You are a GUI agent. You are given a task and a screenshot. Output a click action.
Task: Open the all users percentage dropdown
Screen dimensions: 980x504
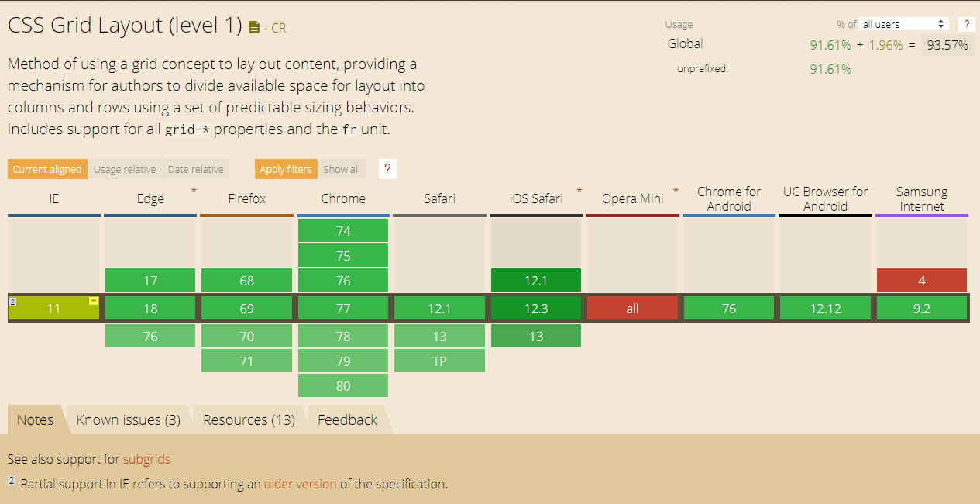pos(903,24)
